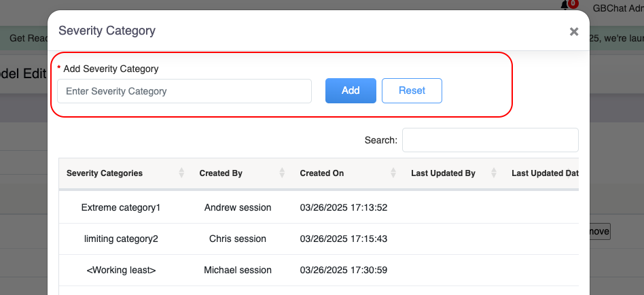
Task: Click the notification bell icon
Action: point(565,6)
